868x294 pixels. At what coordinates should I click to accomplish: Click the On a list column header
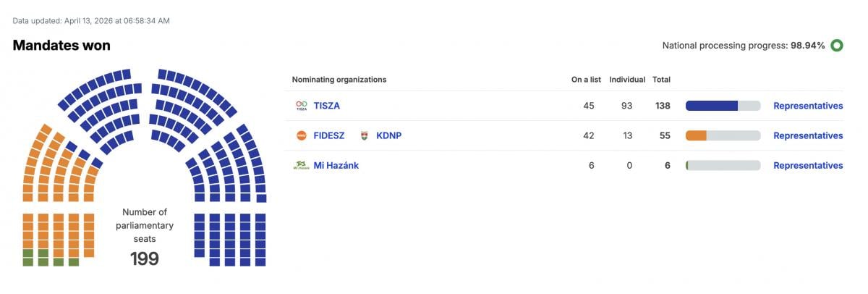point(582,80)
